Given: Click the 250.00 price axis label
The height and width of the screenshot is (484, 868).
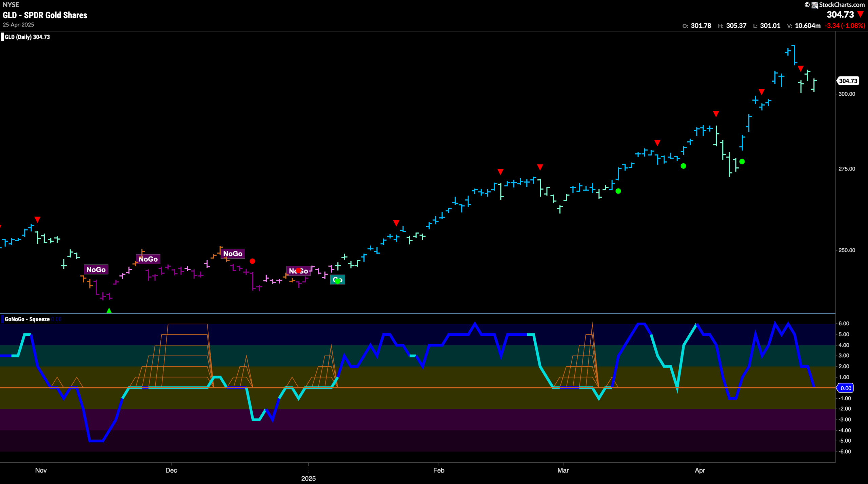Looking at the screenshot, I should (x=847, y=250).
